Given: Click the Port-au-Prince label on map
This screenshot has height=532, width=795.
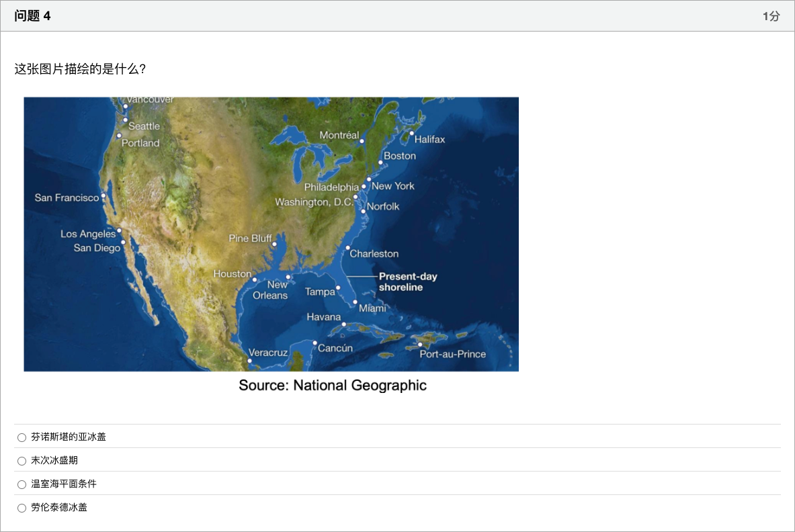Looking at the screenshot, I should click(453, 354).
